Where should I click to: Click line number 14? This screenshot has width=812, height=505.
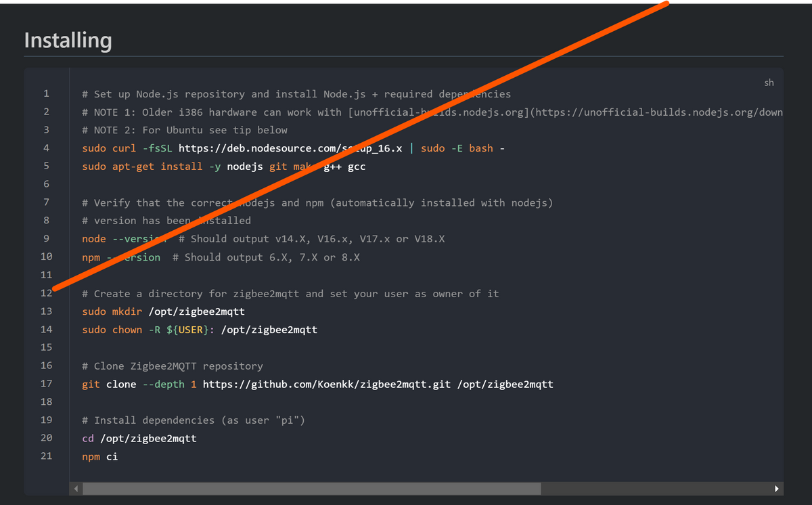46,330
